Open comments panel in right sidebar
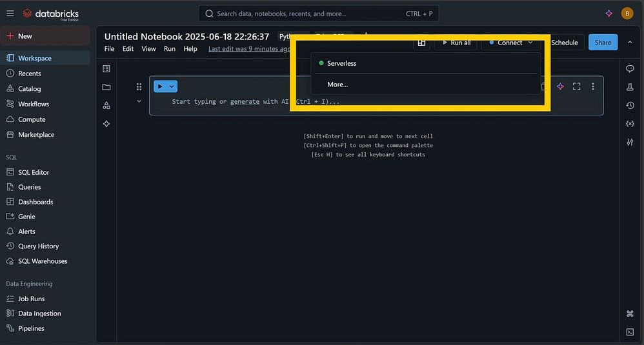Viewport: 644px width, 345px height. pyautogui.click(x=630, y=69)
